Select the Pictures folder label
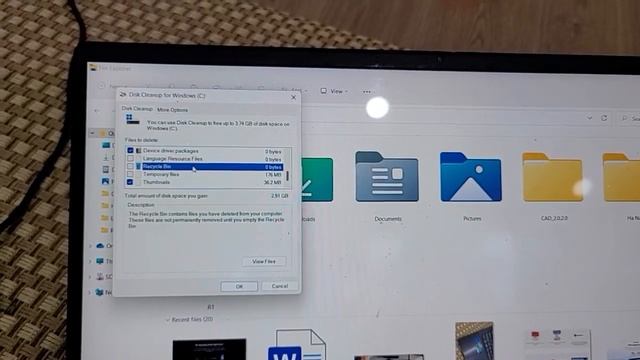 click(x=472, y=219)
